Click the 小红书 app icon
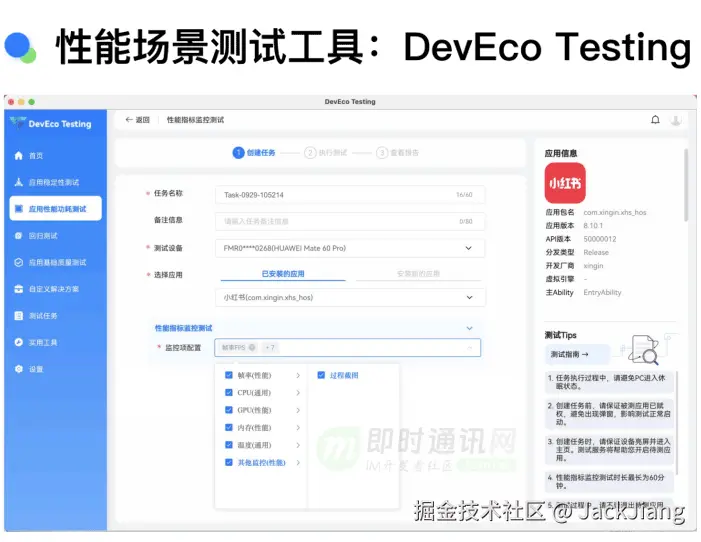Viewport: 701px width, 542px height. 565,183
